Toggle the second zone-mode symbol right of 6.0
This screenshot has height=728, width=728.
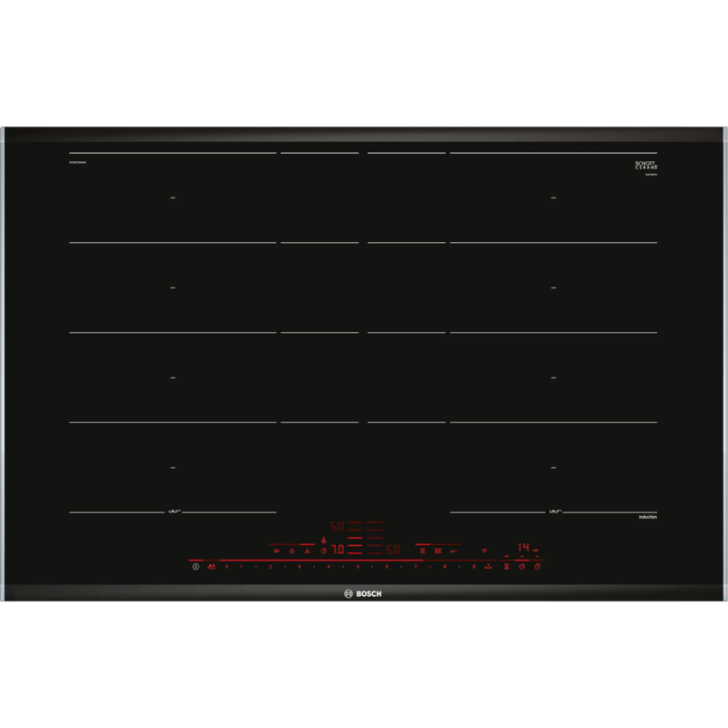point(438,551)
